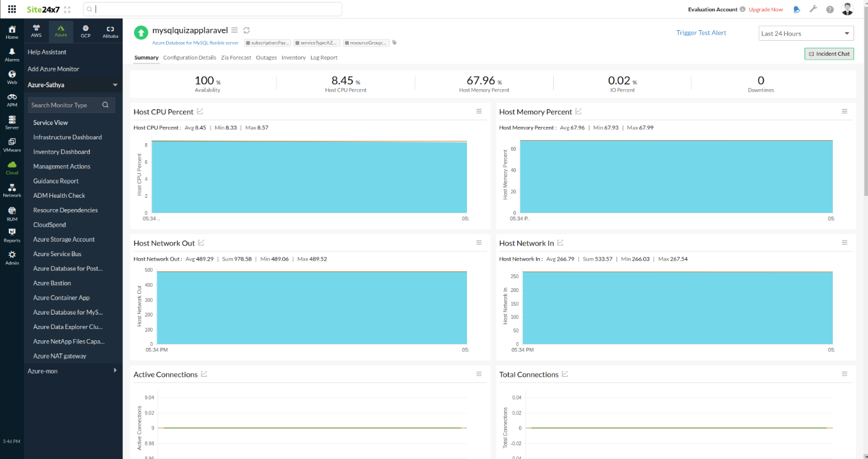Open CloudSpend in the sidebar

[50, 225]
